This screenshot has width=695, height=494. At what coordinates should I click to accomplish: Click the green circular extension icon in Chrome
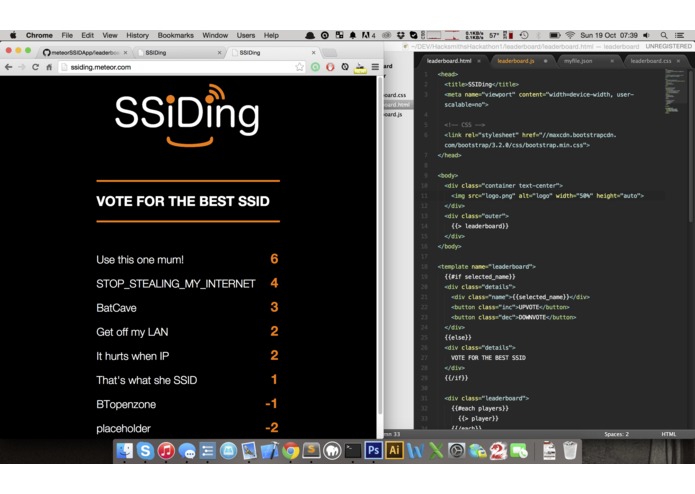pos(315,67)
